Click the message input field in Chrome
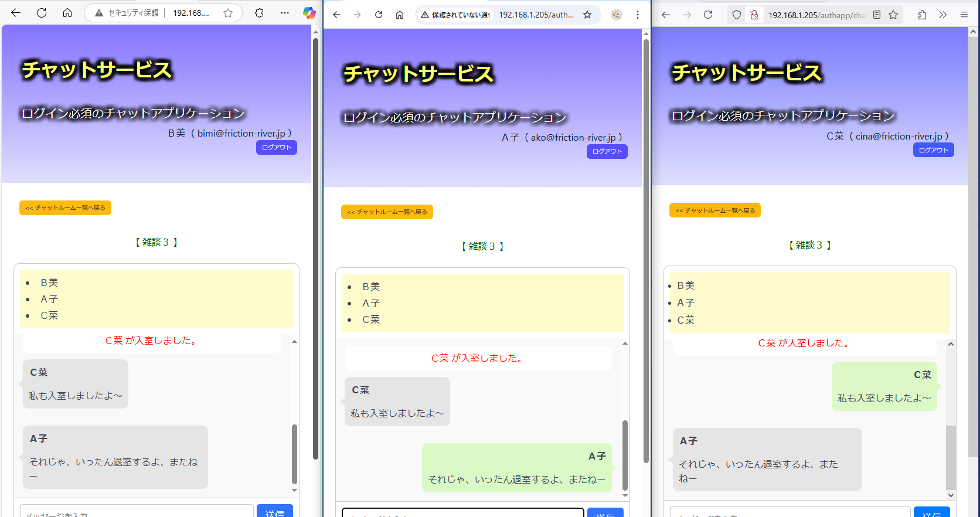980x517 pixels. coord(462,512)
